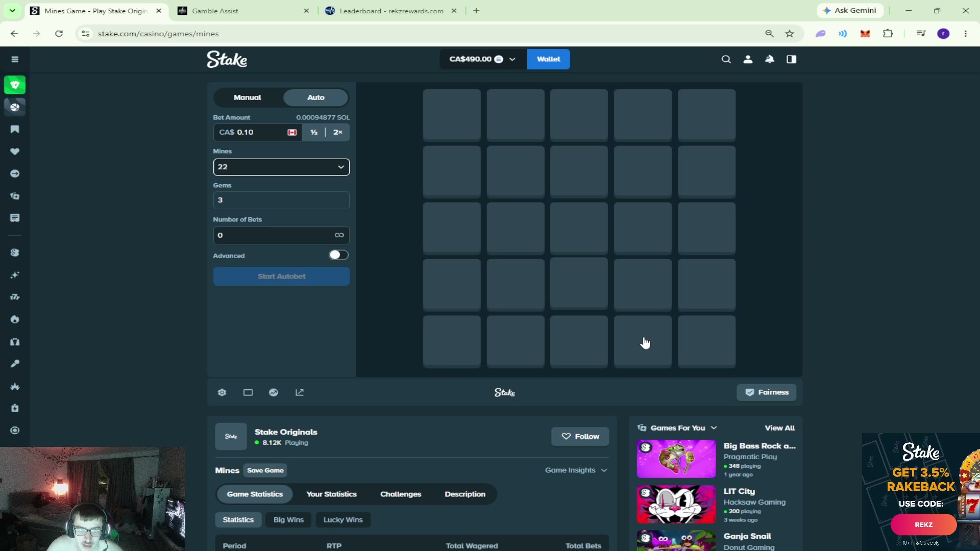Open the 777 slots icon in sidebar
Screen dimensions: 980x551
(15, 297)
